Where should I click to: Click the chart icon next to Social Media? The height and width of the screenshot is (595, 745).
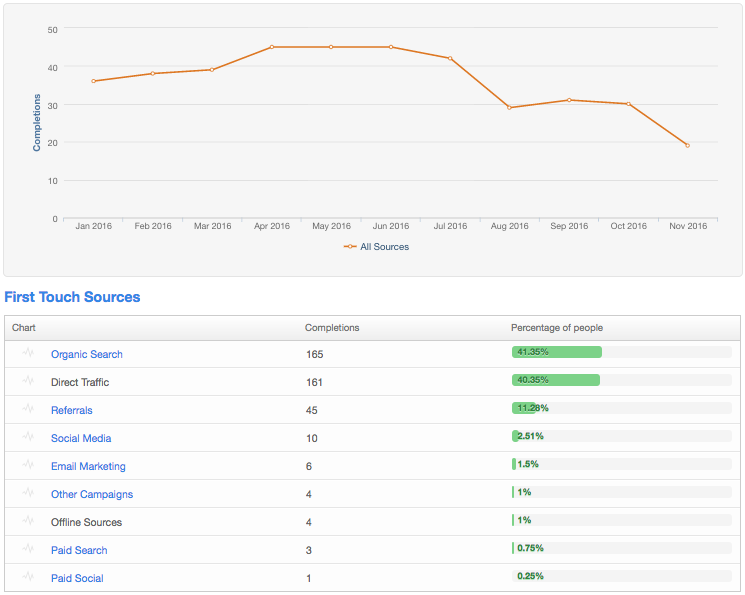[28, 437]
